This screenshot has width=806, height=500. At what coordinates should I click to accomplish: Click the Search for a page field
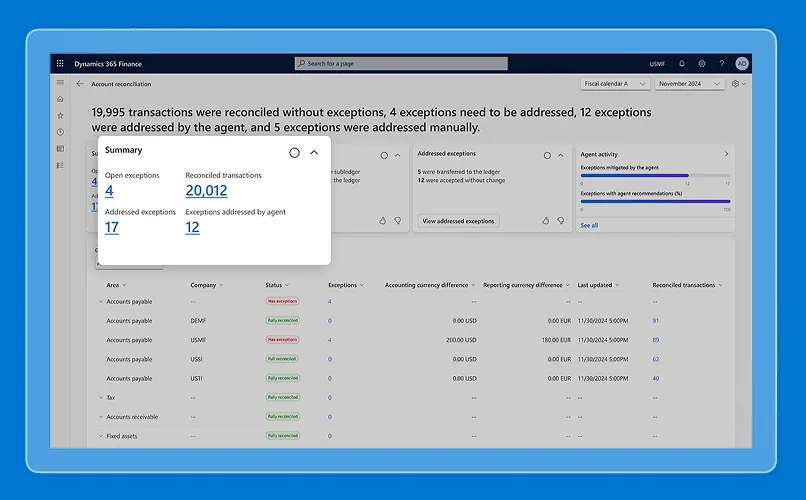tap(401, 63)
